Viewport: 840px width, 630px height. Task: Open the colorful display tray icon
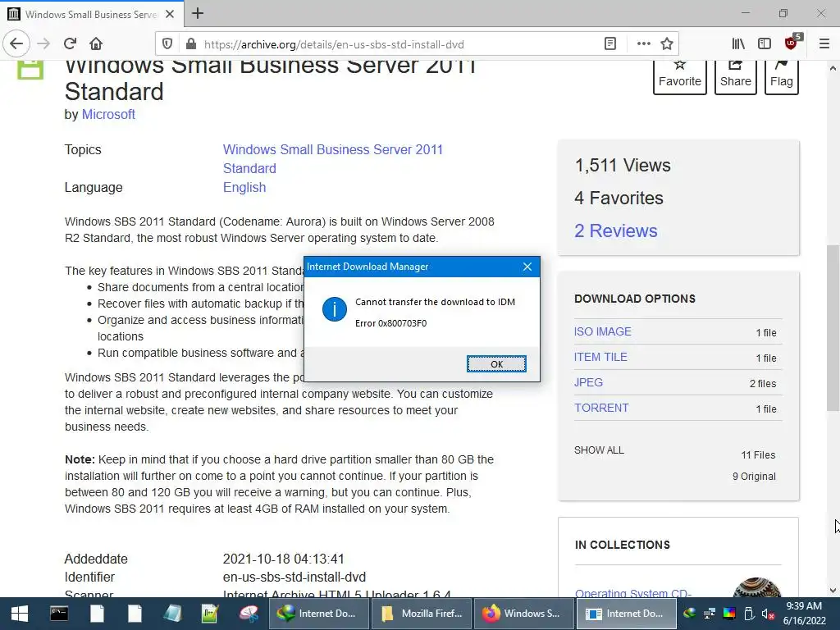point(729,614)
